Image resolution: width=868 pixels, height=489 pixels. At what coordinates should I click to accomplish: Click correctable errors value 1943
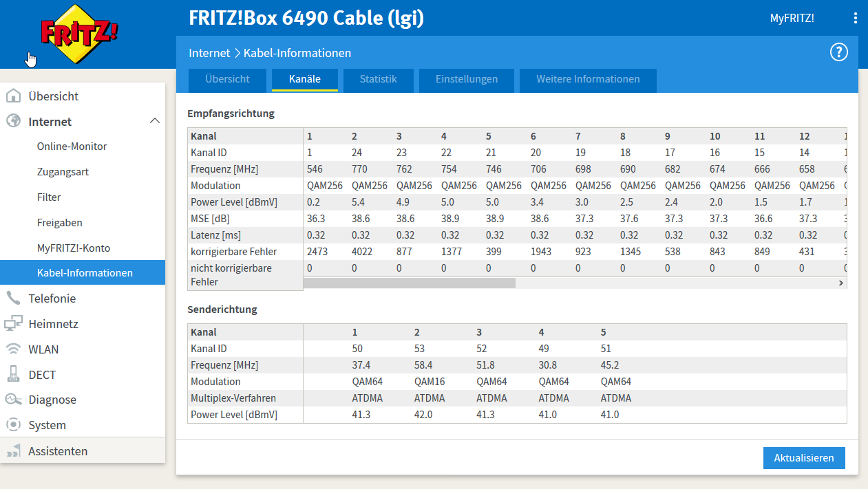coord(541,252)
